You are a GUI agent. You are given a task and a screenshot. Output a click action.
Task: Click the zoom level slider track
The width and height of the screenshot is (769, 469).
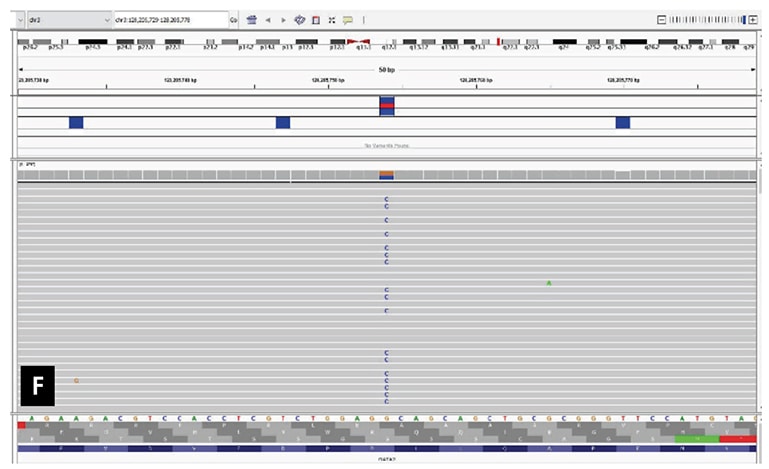pyautogui.click(x=705, y=19)
